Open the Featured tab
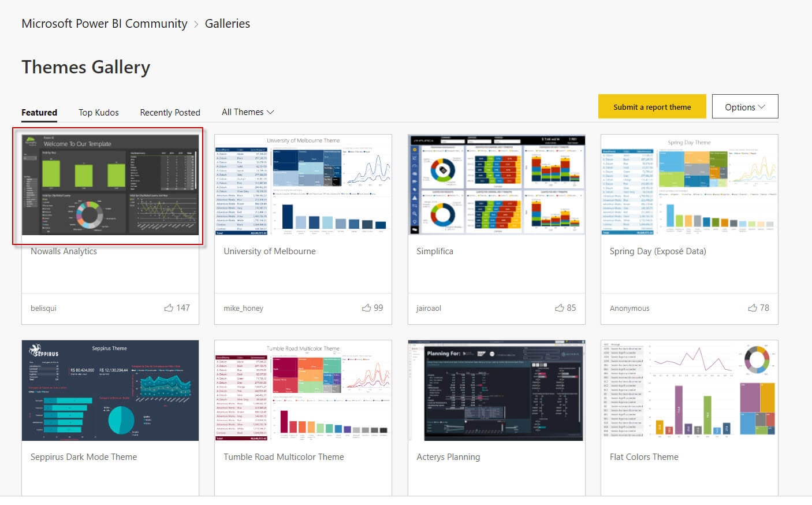The image size is (812, 505). pyautogui.click(x=39, y=113)
